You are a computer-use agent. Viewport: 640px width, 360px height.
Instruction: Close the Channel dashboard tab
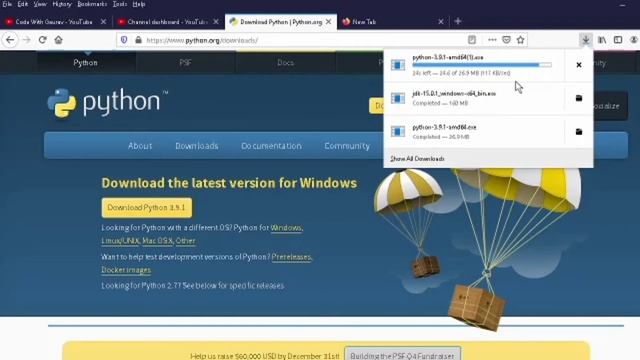pos(216,22)
